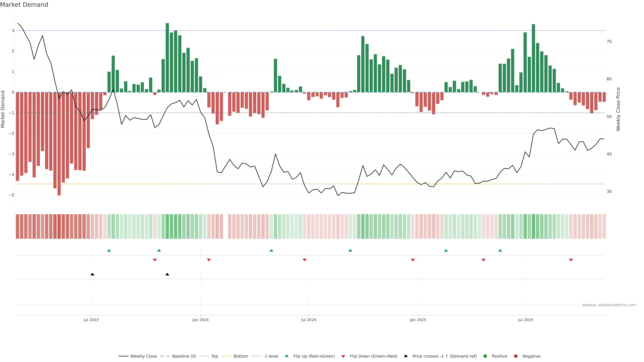Click the Weekly Close Price axis title
The image size is (644, 362).
[618, 109]
